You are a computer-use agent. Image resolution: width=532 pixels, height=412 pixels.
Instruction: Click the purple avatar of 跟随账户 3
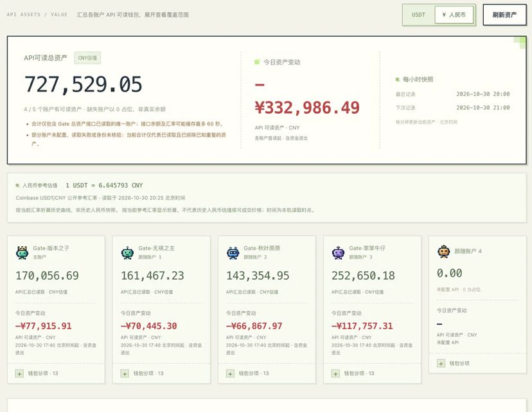(x=338, y=253)
